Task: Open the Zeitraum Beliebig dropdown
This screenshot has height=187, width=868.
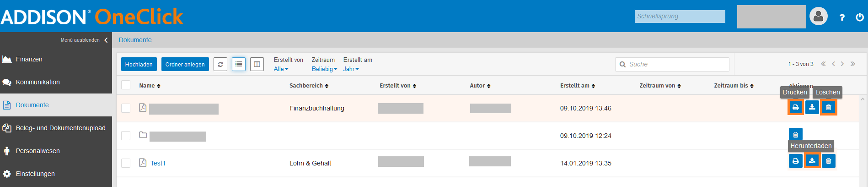Action: [x=324, y=69]
